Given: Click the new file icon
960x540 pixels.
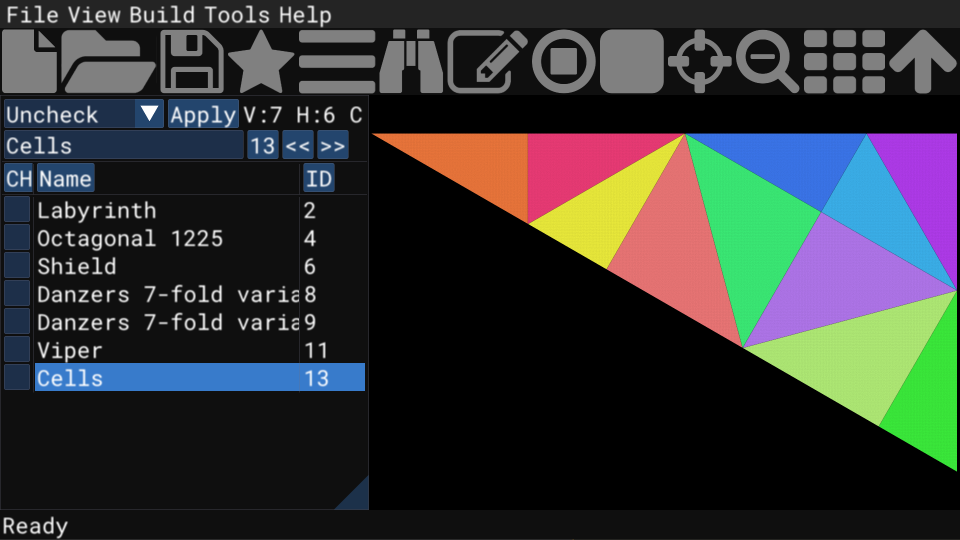Looking at the screenshot, I should point(30,62).
